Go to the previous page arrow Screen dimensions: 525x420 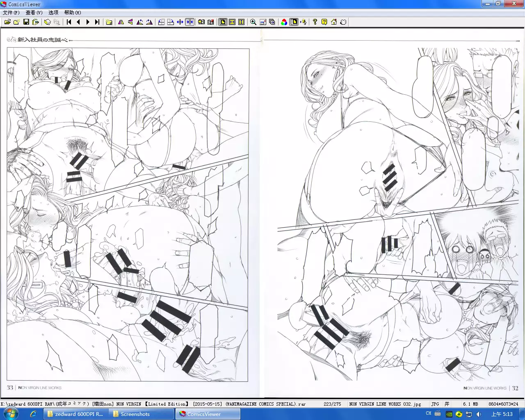click(x=78, y=22)
